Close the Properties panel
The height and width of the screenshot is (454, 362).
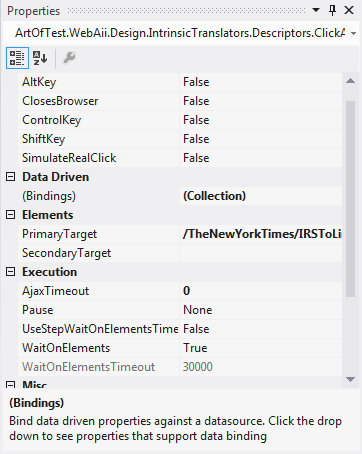pyautogui.click(x=349, y=10)
